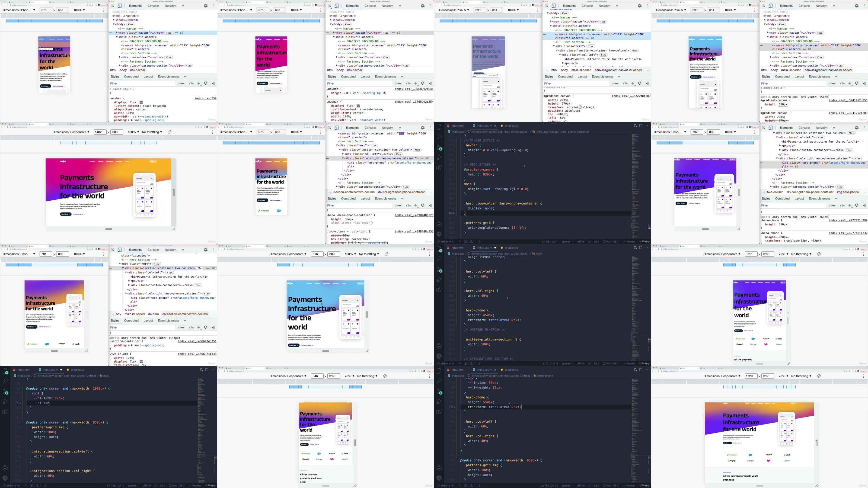
Task: Click split editor icon in editor at Ln 763
Action: click(x=640, y=370)
